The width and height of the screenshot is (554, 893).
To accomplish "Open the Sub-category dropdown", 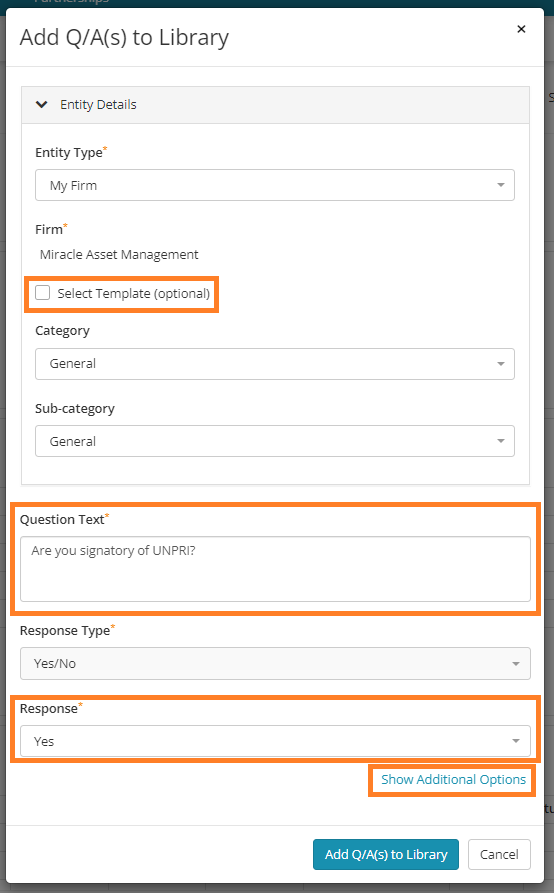I will pos(275,441).
